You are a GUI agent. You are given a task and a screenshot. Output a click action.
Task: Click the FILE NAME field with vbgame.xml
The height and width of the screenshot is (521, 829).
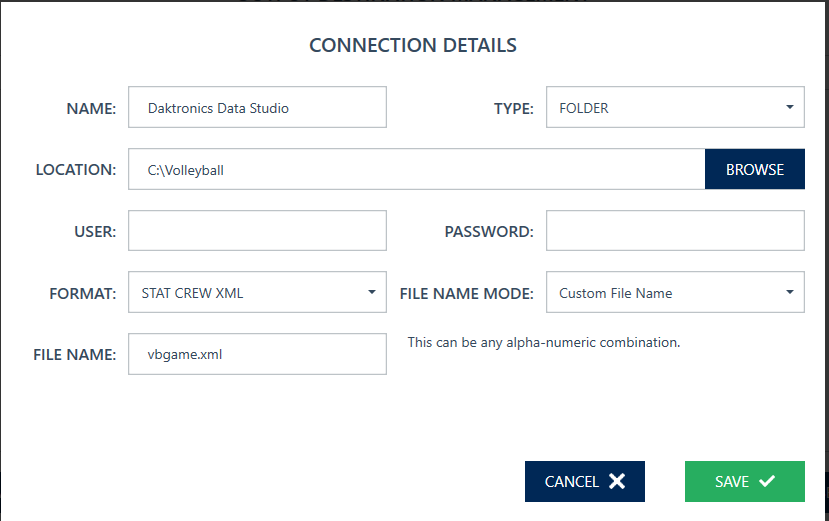[257, 354]
